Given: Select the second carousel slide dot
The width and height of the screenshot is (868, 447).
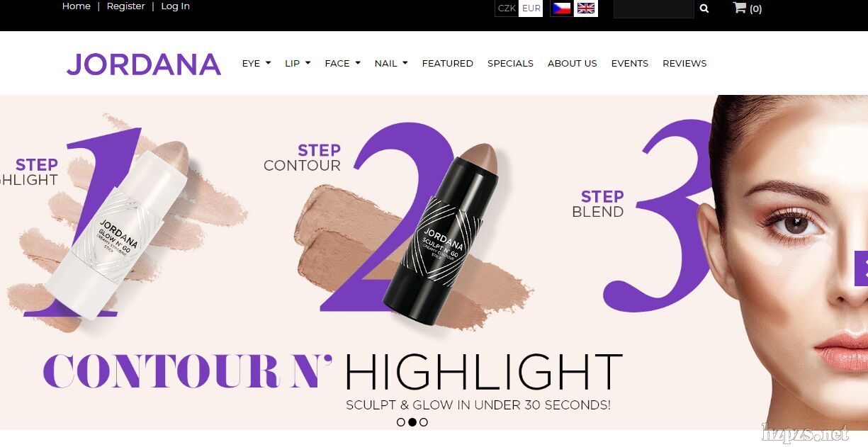Looking at the screenshot, I should point(412,422).
